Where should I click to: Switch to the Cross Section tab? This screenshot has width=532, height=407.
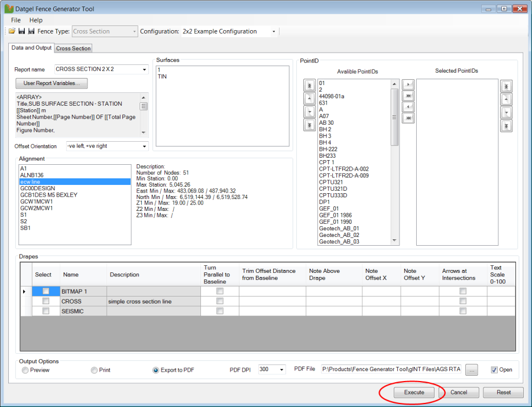click(73, 48)
